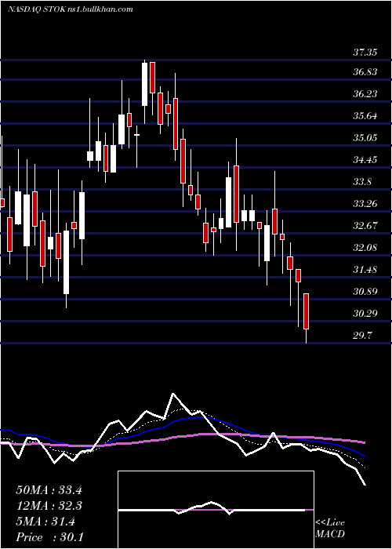
Task: Click the 5MA : 31.4 readout
Action: (x=45, y=522)
